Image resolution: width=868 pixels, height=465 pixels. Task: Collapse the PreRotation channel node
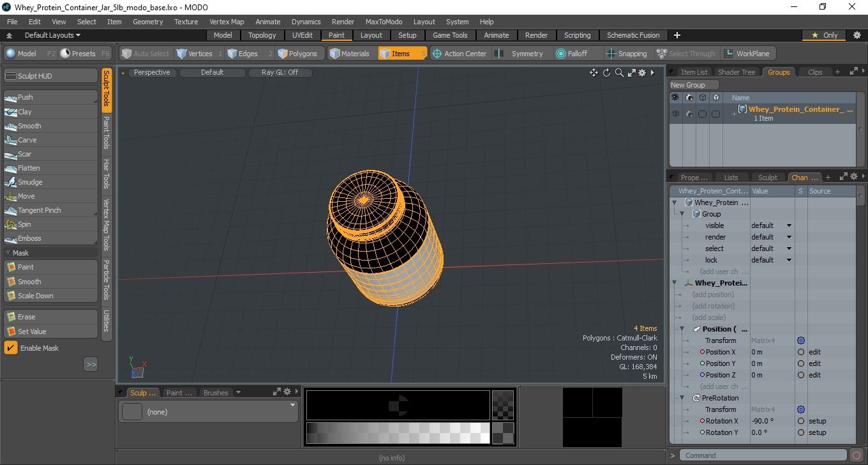point(682,398)
